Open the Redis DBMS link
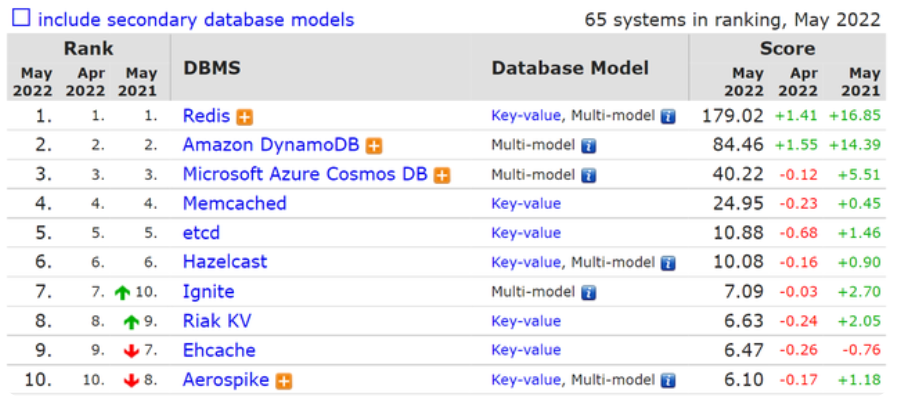Viewport: 899px width, 409px height. 206,116
